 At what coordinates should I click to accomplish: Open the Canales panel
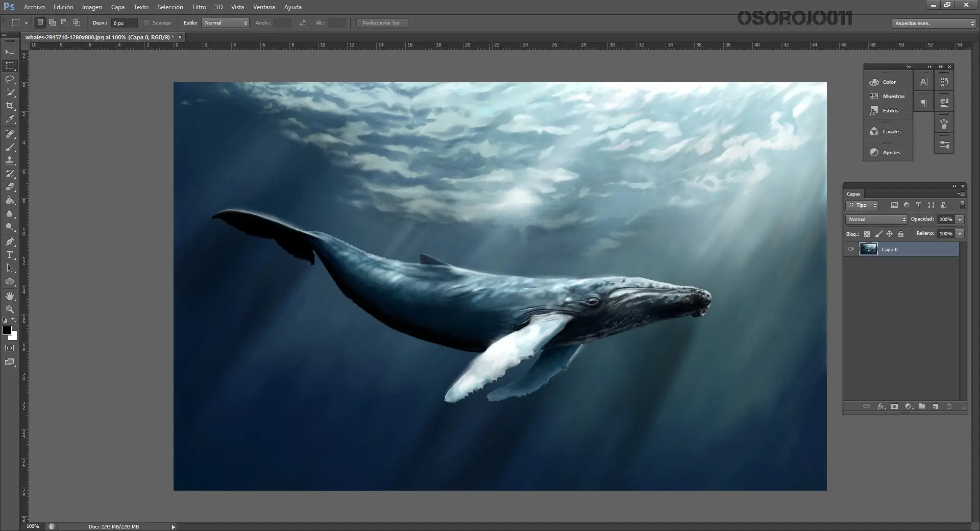click(x=888, y=131)
